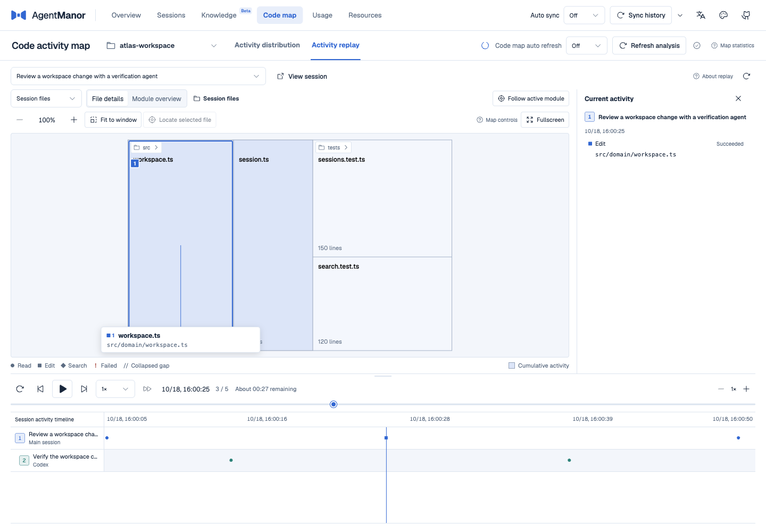This screenshot has height=532, width=766.
Task: Zoom in the code map
Action: click(x=74, y=120)
